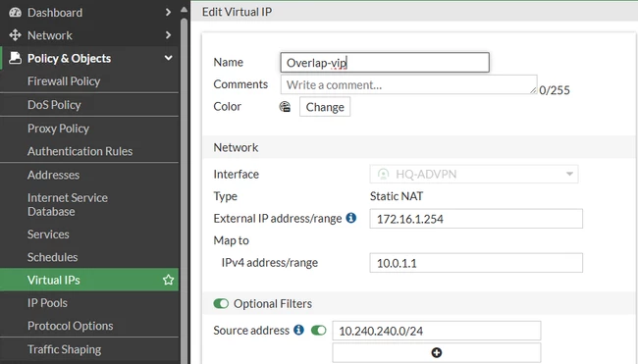Click the info icon beside External IP address/range
This screenshot has height=364, width=638.
click(351, 218)
